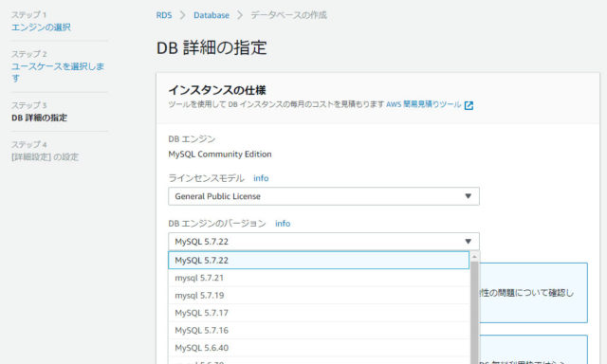Image resolution: width=607 pixels, height=364 pixels.
Task: Go to RDS breadcrumb link
Action: [164, 15]
